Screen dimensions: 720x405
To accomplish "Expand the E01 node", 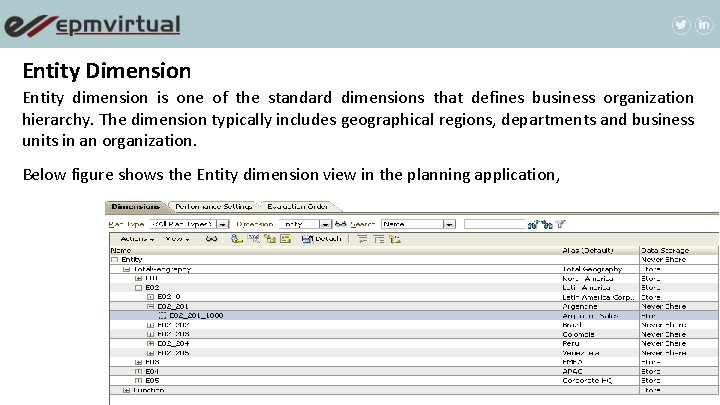I will (138, 278).
